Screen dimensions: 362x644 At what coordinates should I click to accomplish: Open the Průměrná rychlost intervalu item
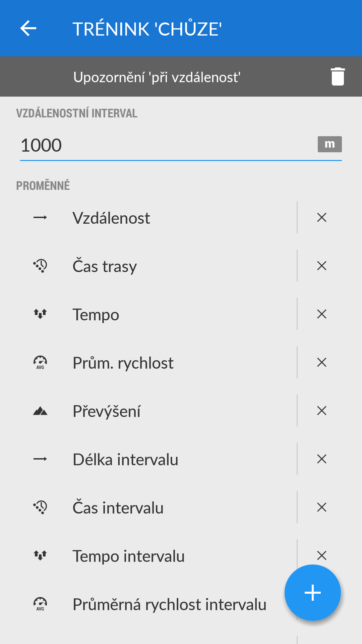(169, 604)
